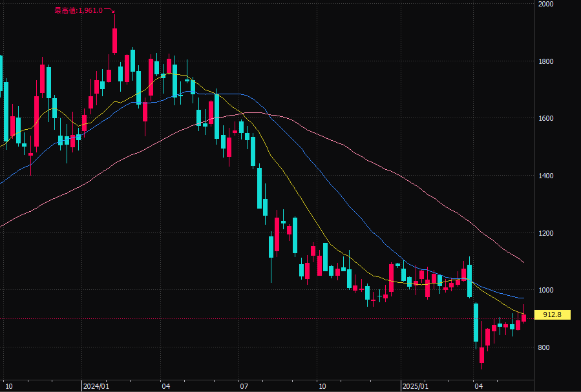This screenshot has width=581, height=392.
Task: Click the 10 month label preceding 2025/01
Action: pyautogui.click(x=322, y=386)
